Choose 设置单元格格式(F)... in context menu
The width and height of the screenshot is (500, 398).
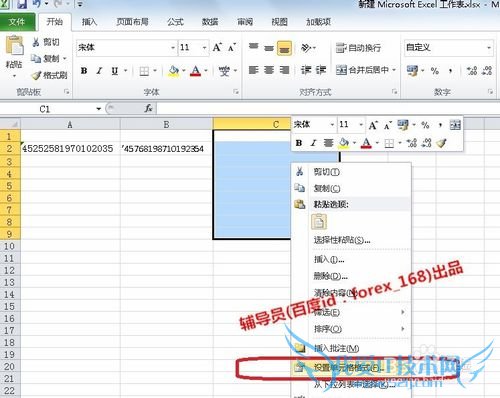pos(351,368)
